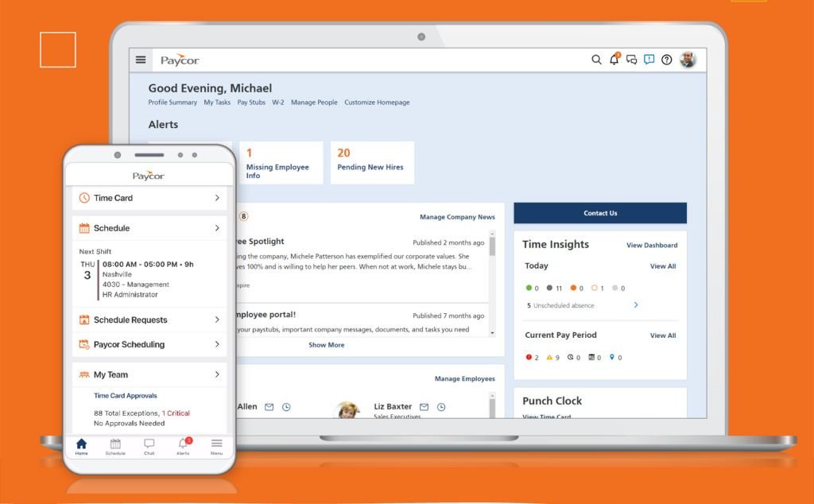The height and width of the screenshot is (504, 814).
Task: Open My Team on the phone
Action: coord(149,374)
